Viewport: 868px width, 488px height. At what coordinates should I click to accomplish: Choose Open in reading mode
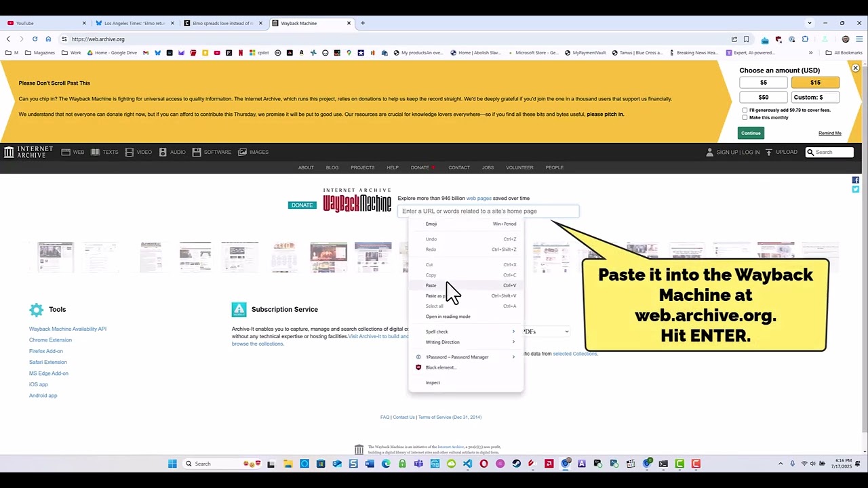coord(466,317)
